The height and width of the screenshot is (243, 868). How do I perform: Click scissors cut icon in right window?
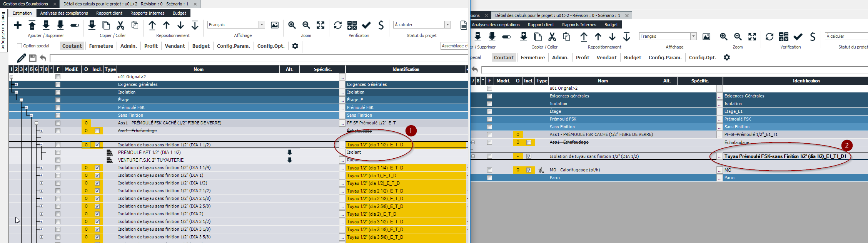(x=552, y=37)
